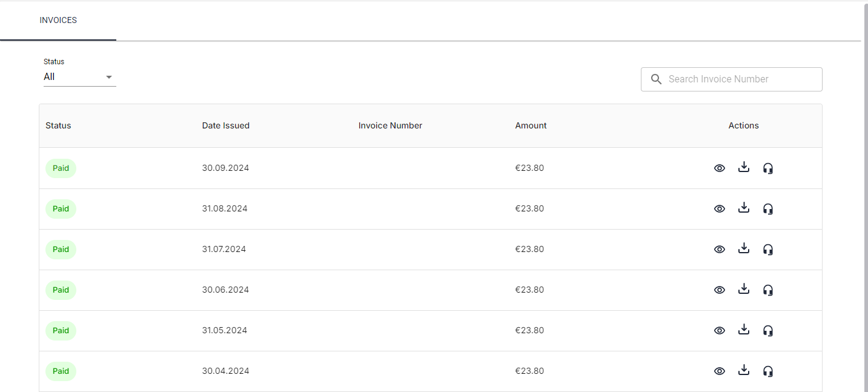Contact support for the 30.09.2024 invoice
Screen dimensions: 868x392
pyautogui.click(x=768, y=168)
